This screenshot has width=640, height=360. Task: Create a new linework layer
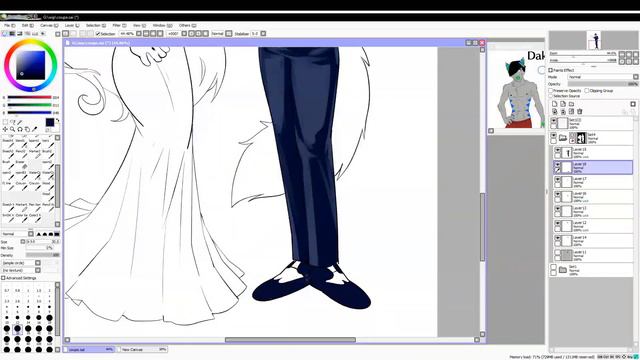(x=563, y=104)
